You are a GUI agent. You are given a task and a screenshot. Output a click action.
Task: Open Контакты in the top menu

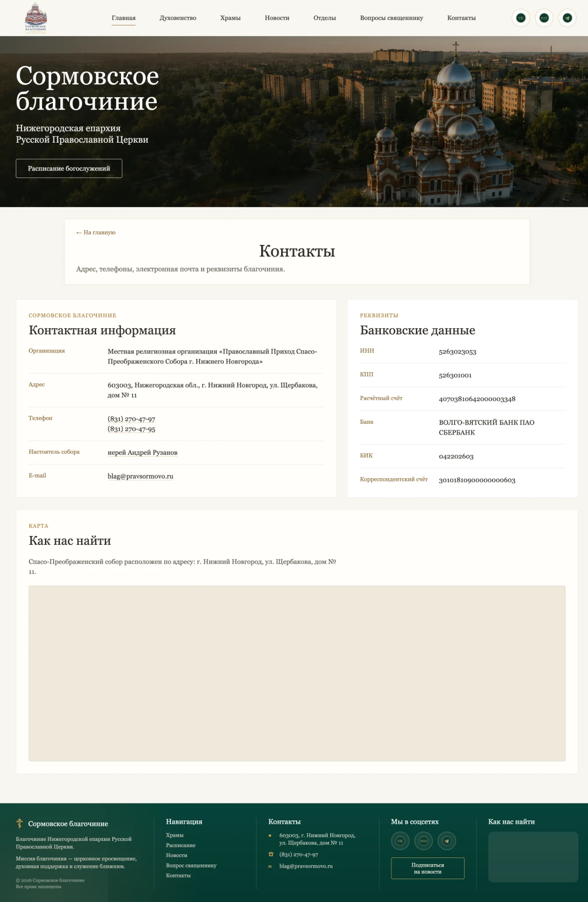point(461,18)
